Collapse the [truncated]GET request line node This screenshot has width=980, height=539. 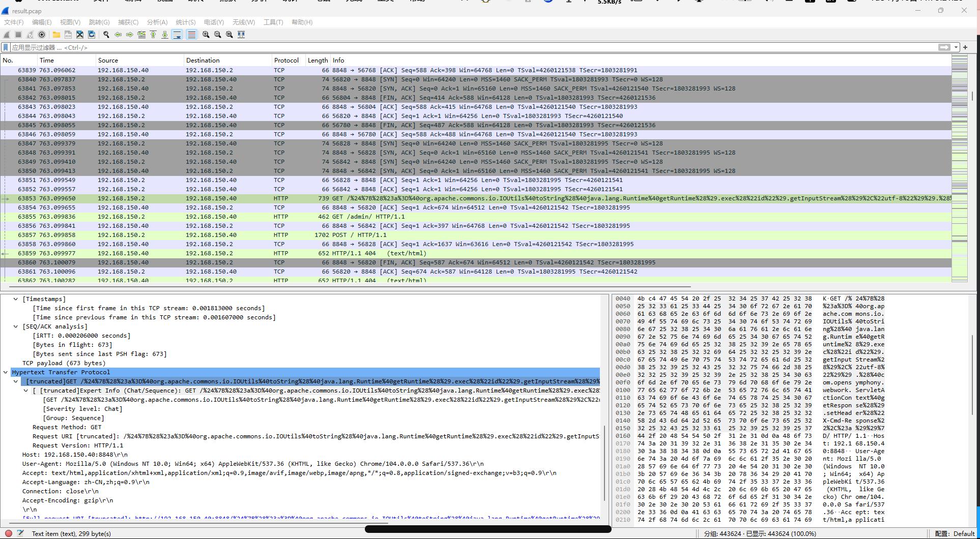(x=16, y=381)
